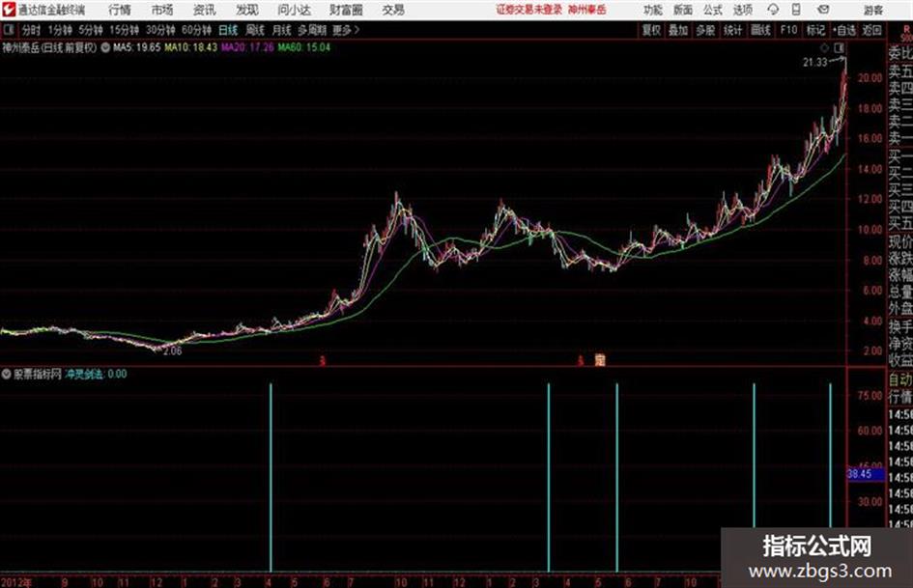Click the MA20: 17.26 indicator value

tap(247, 47)
